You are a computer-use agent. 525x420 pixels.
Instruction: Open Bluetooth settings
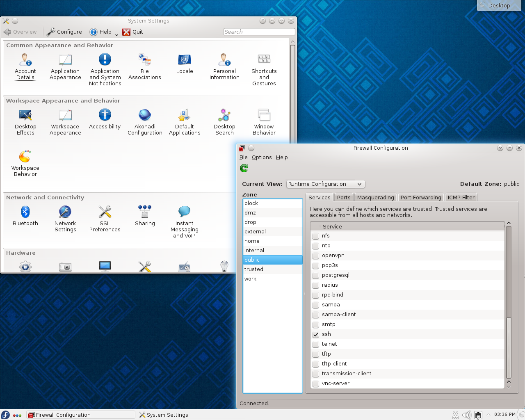tap(25, 216)
